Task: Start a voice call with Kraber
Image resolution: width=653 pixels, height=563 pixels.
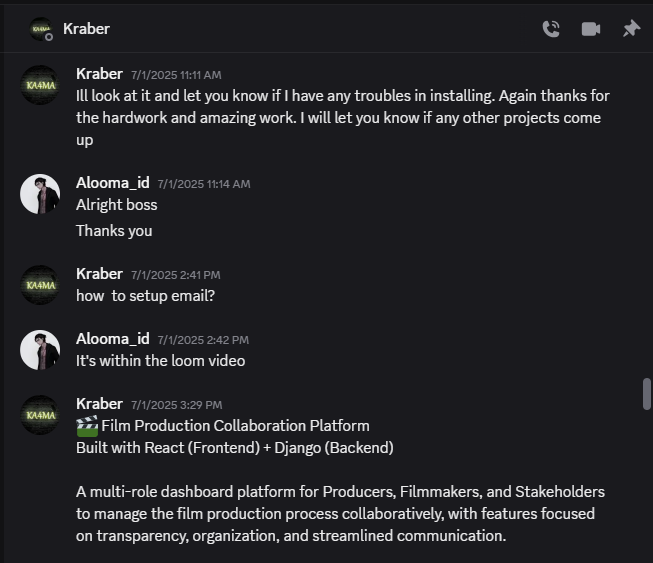Action: (x=551, y=29)
